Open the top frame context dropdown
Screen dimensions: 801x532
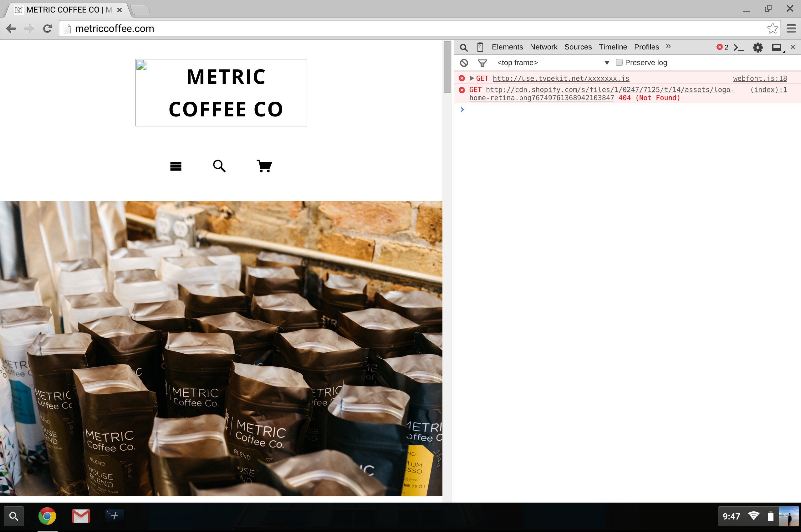[553, 63]
